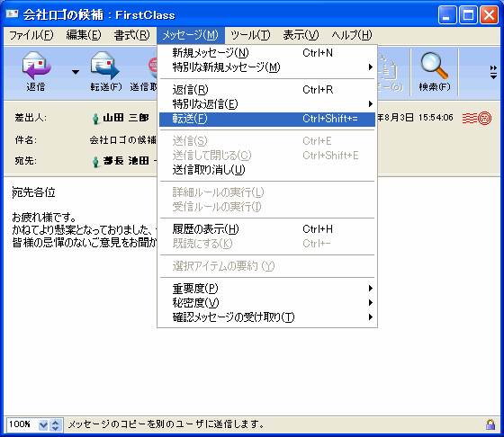Image resolution: width=504 pixels, height=437 pixels.
Task: Open the ツール(T) menu
Action: 250,35
